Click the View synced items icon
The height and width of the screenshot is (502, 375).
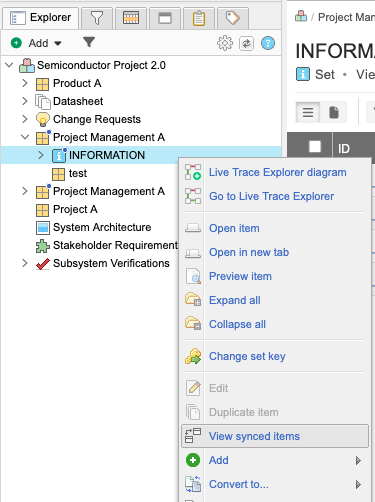[193, 436]
